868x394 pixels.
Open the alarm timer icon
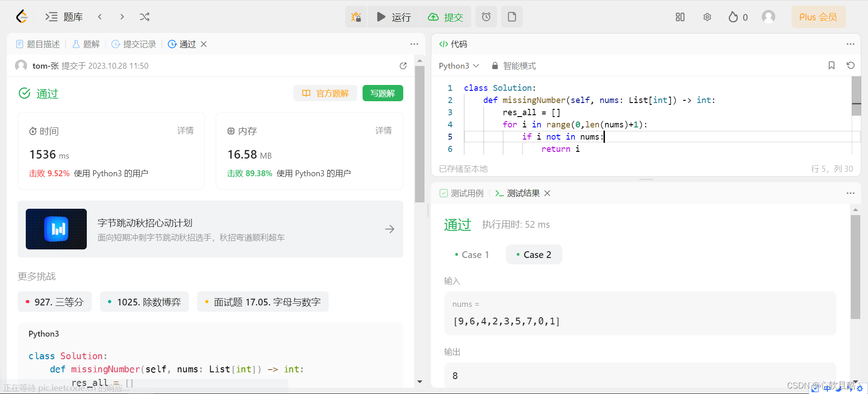click(x=486, y=17)
